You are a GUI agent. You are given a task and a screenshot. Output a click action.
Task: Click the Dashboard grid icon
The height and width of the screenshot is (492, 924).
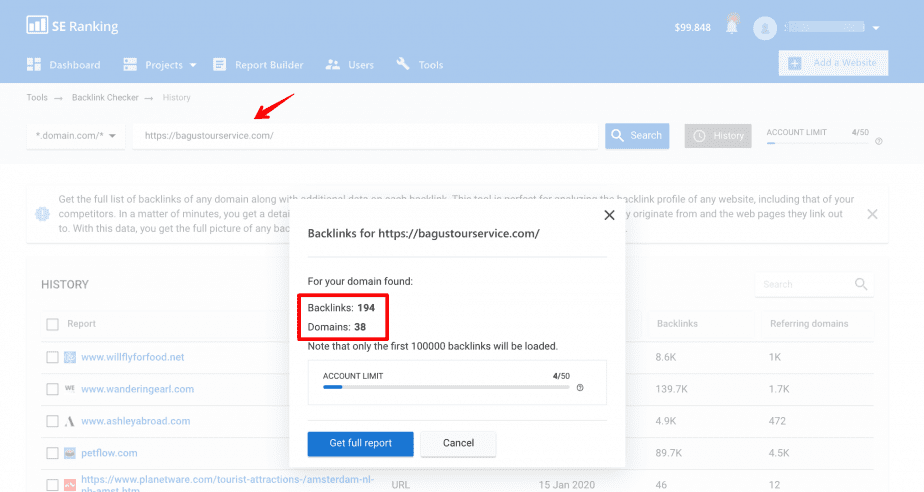coord(34,65)
